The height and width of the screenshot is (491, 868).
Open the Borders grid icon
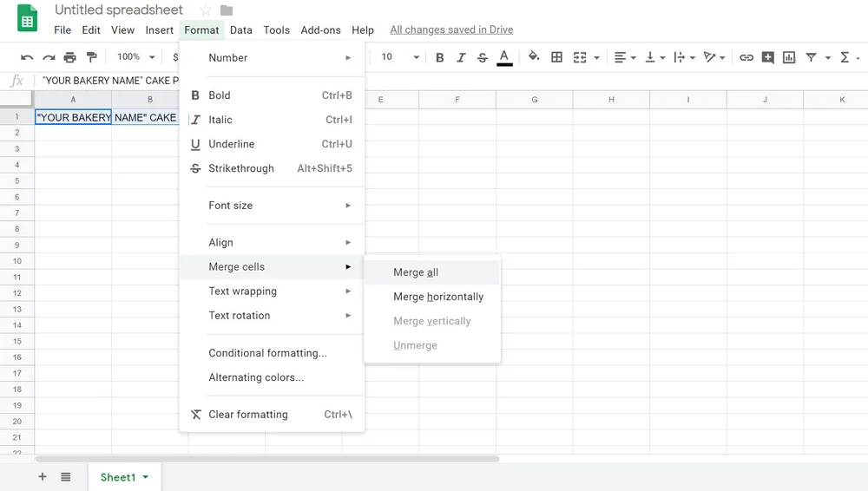[x=557, y=57]
